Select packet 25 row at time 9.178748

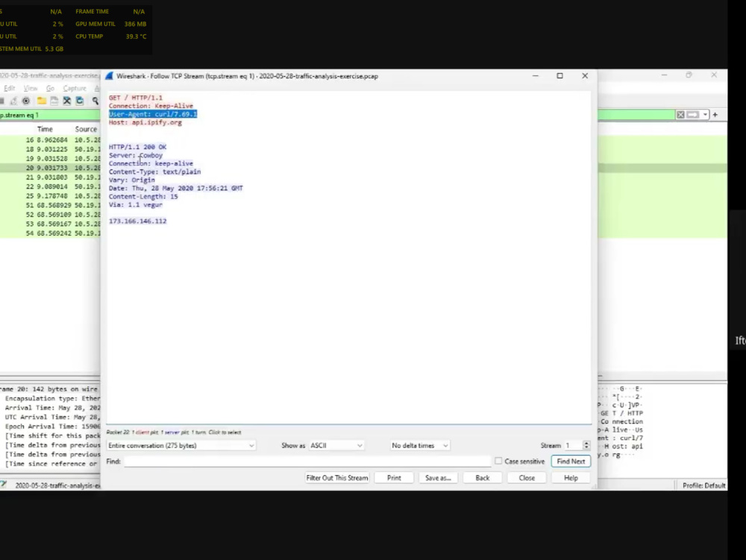[50, 196]
